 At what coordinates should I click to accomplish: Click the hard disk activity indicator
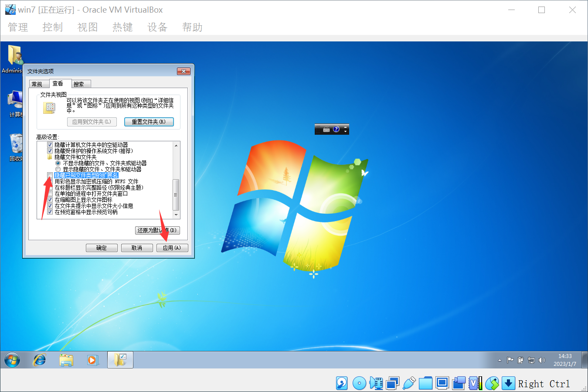(342, 383)
